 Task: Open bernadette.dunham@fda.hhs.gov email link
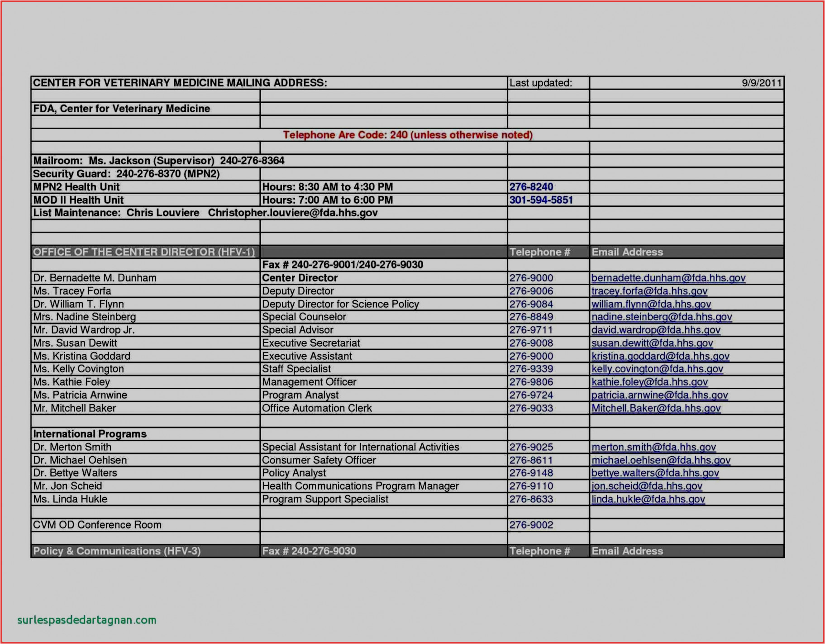[x=668, y=278]
